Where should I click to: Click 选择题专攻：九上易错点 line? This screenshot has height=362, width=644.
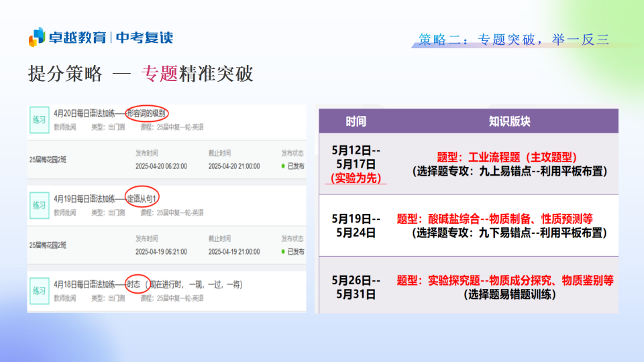pos(509,171)
